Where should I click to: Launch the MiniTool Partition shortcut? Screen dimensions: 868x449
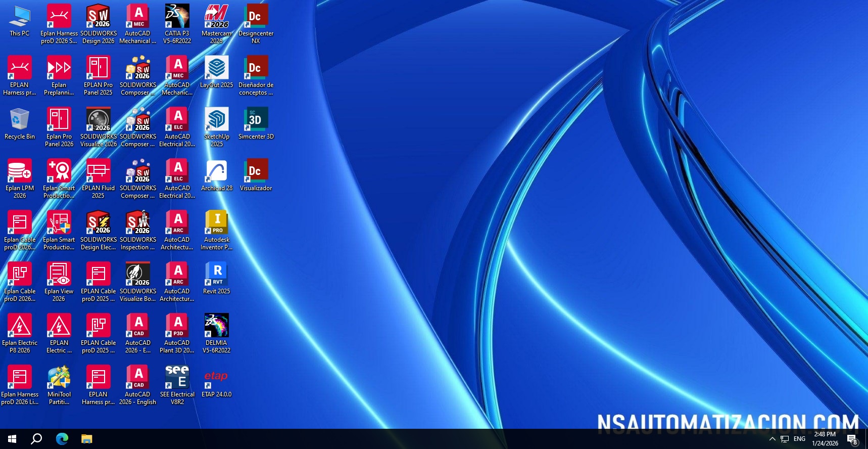pyautogui.click(x=59, y=385)
